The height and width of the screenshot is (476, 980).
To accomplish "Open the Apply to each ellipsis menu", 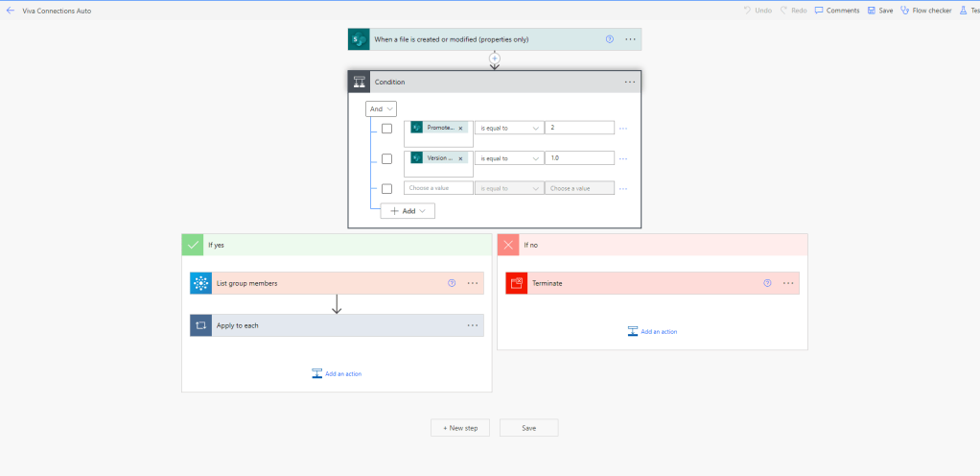I will [x=473, y=325].
